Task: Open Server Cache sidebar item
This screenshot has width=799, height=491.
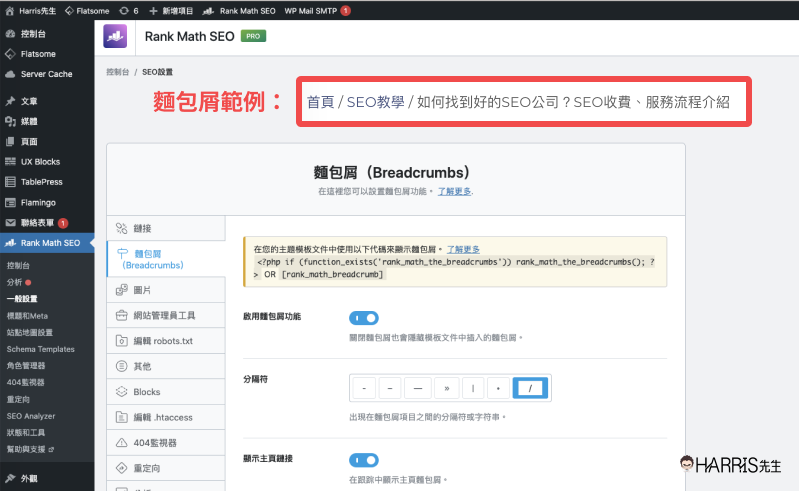Action: [47, 74]
